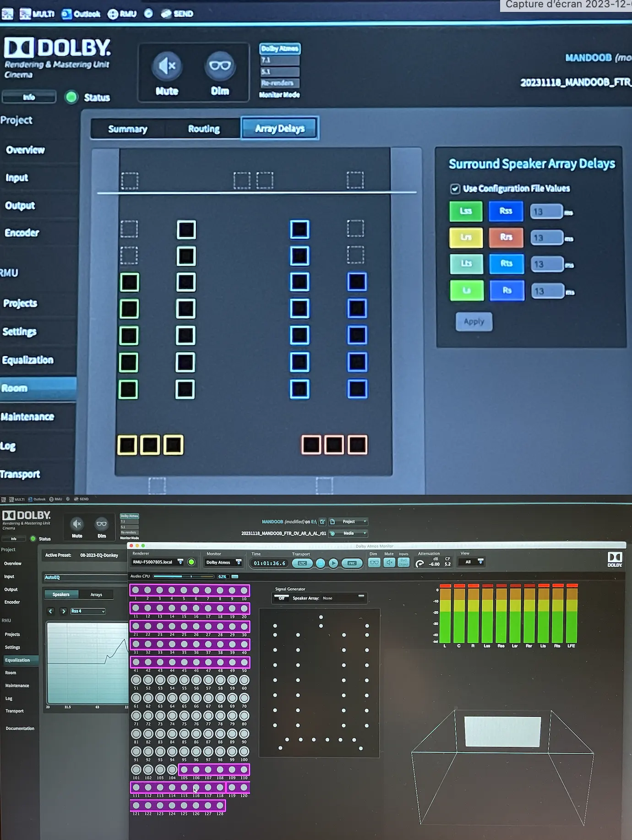The height and width of the screenshot is (840, 632).
Task: Toggle the Bed/Object inputs button
Action: click(403, 563)
